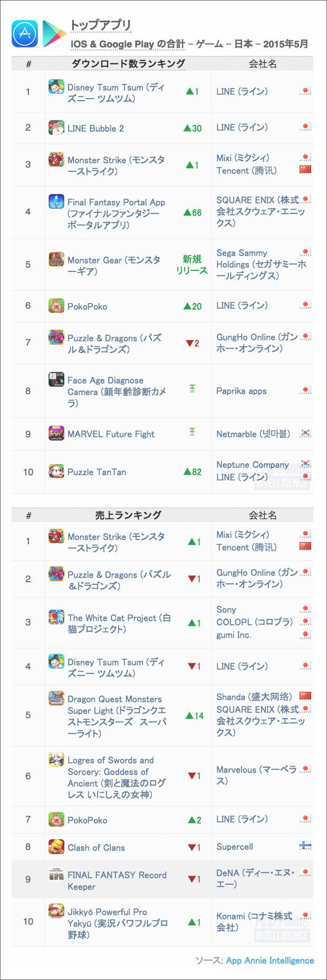Click the MARVEL Future Fight app icon
This screenshot has height=980, width=327.
[x=56, y=434]
